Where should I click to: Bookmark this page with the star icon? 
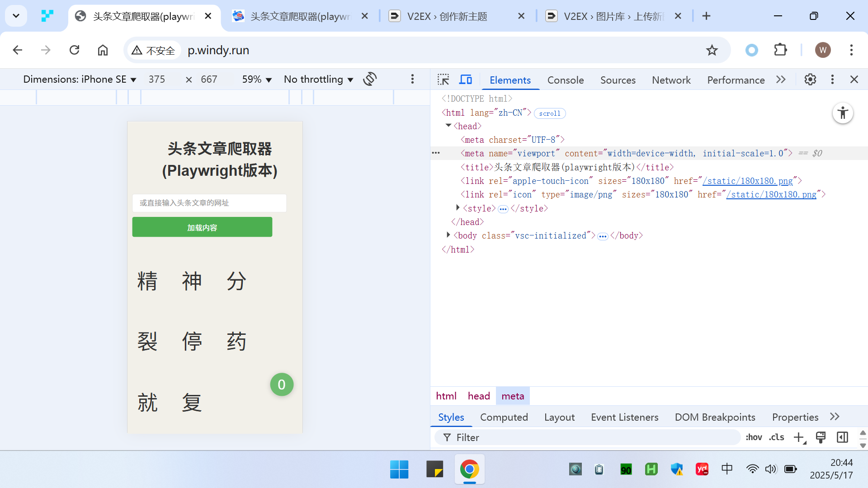[712, 50]
